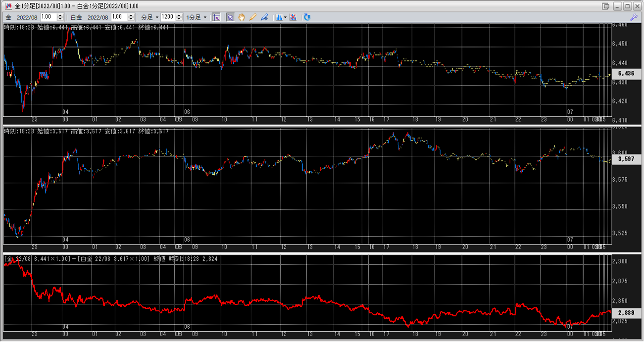
Task: Click the 6,436 gold price label
Action: 627,73
